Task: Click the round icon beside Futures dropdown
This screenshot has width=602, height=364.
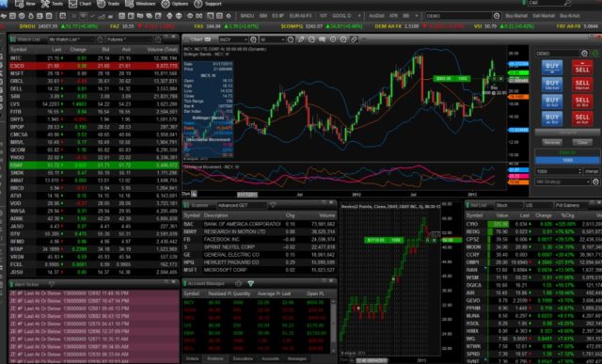Action: (158, 40)
